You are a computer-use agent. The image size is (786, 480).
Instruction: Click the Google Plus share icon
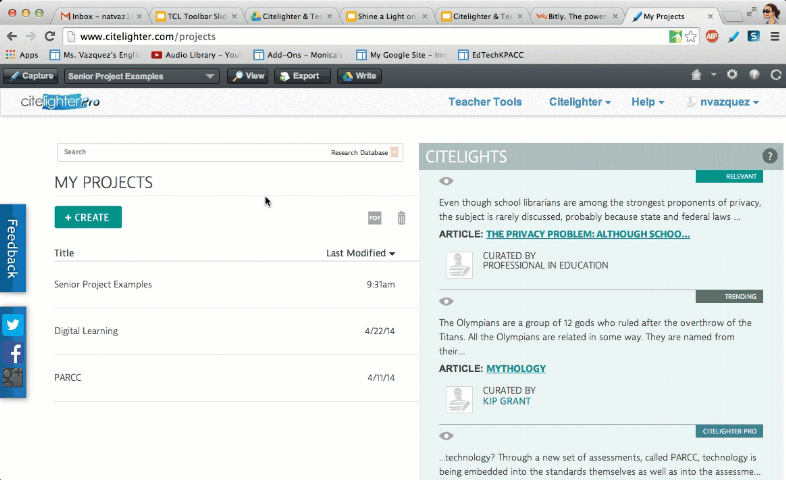13,377
